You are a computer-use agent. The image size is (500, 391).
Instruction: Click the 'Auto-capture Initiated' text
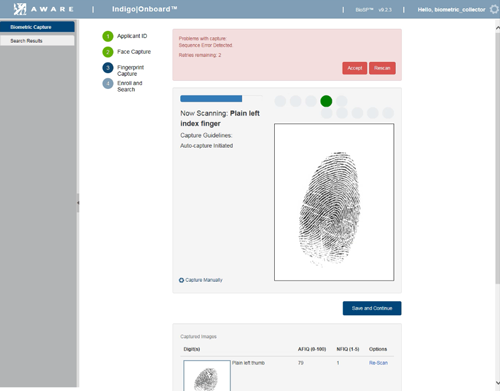[207, 146]
